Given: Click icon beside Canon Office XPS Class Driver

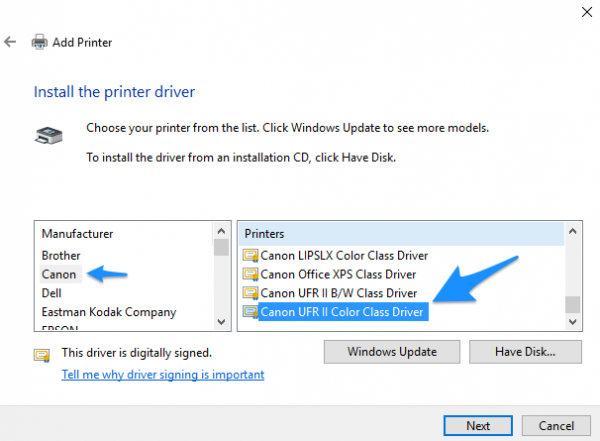Looking at the screenshot, I should 251,274.
